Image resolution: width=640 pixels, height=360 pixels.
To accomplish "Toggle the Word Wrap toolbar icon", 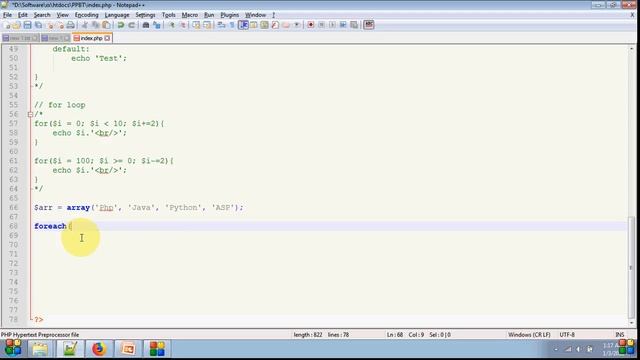I will point(222,25).
